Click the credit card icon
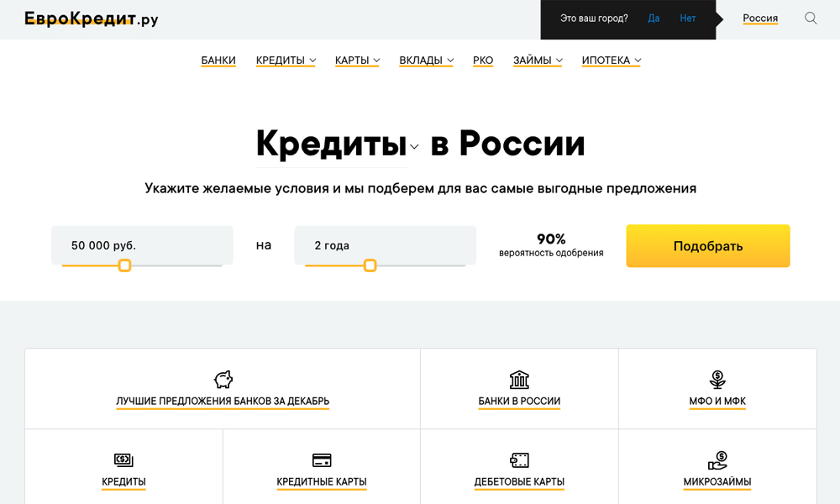 pos(322,459)
